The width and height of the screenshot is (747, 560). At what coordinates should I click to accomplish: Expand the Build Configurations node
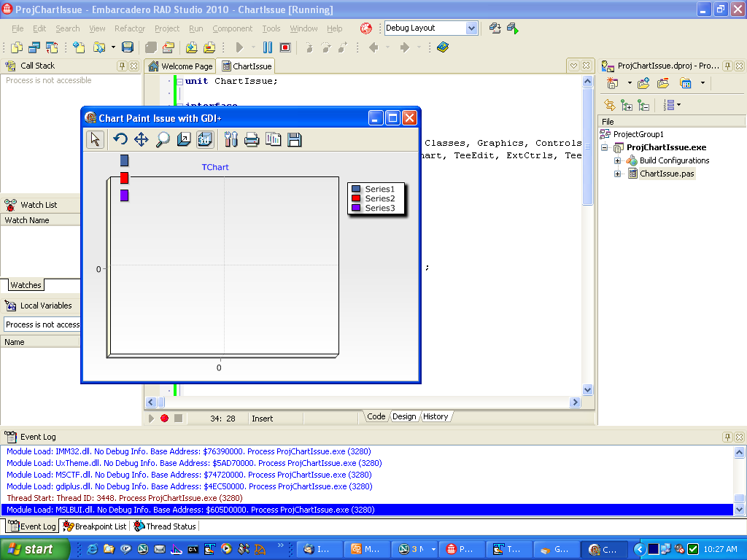tap(617, 160)
